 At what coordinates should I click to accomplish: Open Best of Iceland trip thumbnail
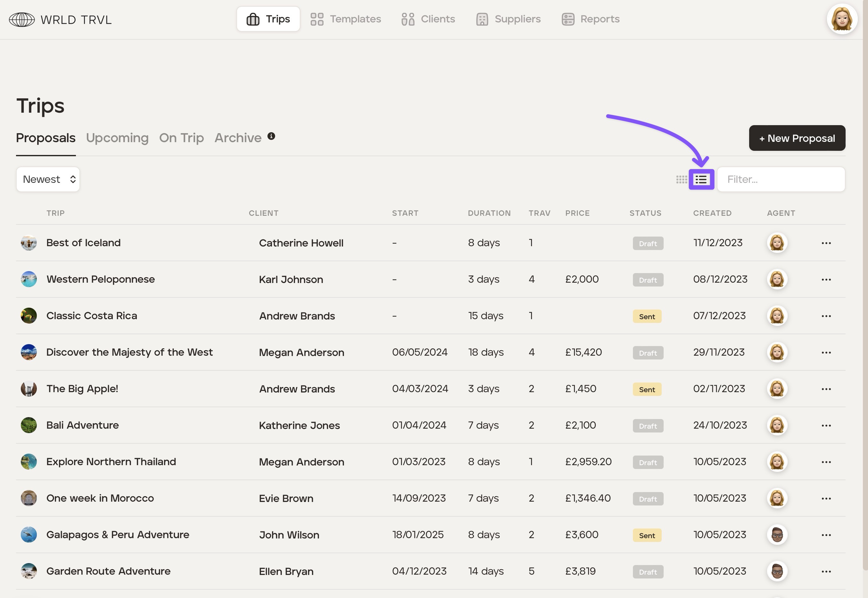pyautogui.click(x=29, y=243)
